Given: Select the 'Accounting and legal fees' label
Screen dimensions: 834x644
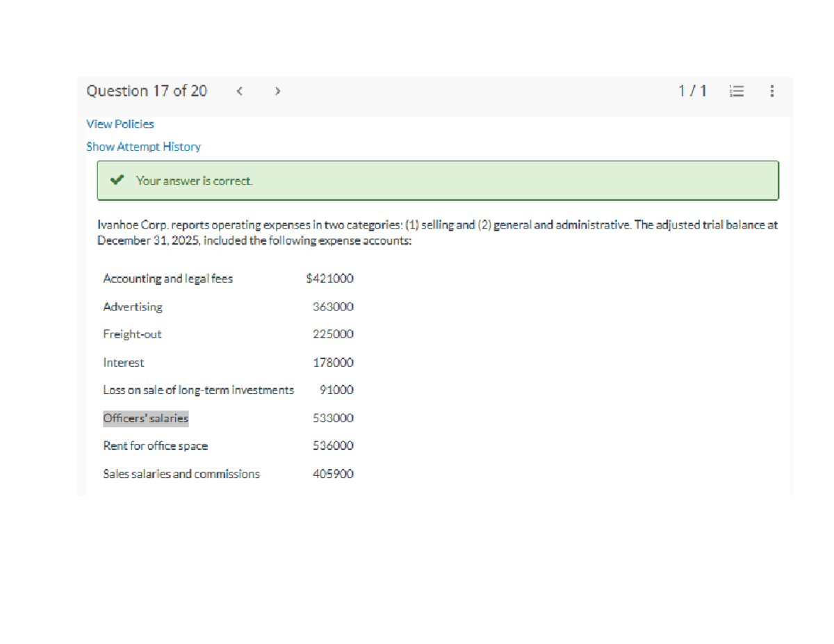Looking at the screenshot, I should (x=167, y=279).
